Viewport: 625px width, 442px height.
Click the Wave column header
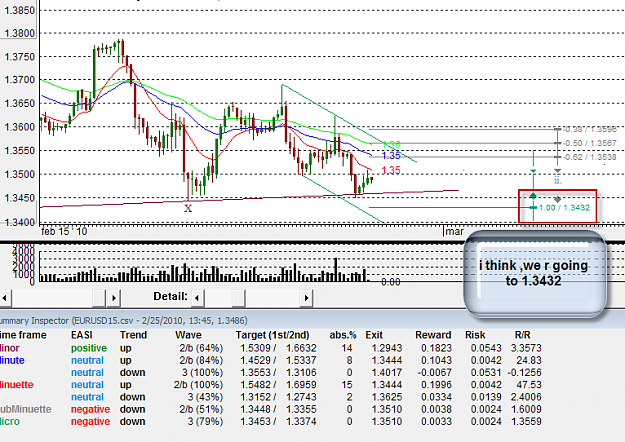(x=189, y=335)
